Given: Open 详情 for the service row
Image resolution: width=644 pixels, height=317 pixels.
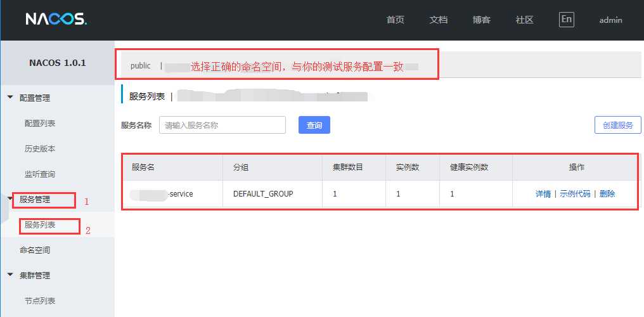Looking at the screenshot, I should pos(543,194).
